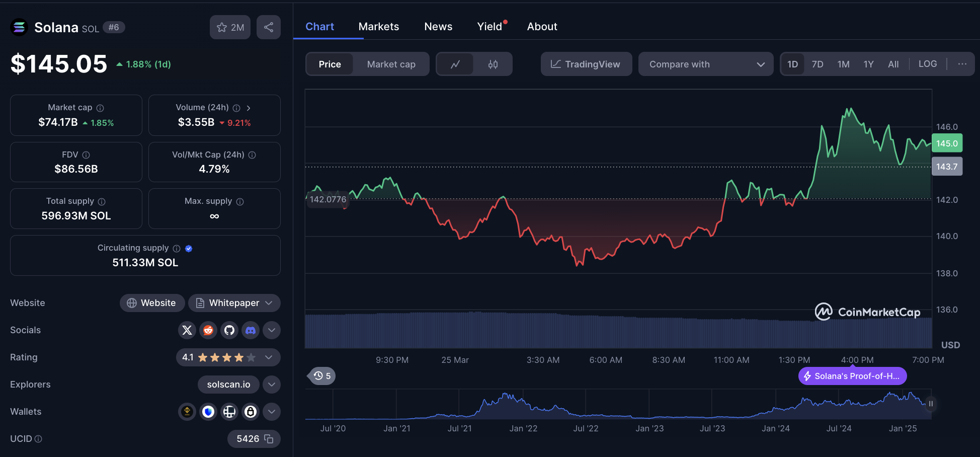Copy UCID 5426 to clipboard

pyautogui.click(x=269, y=439)
